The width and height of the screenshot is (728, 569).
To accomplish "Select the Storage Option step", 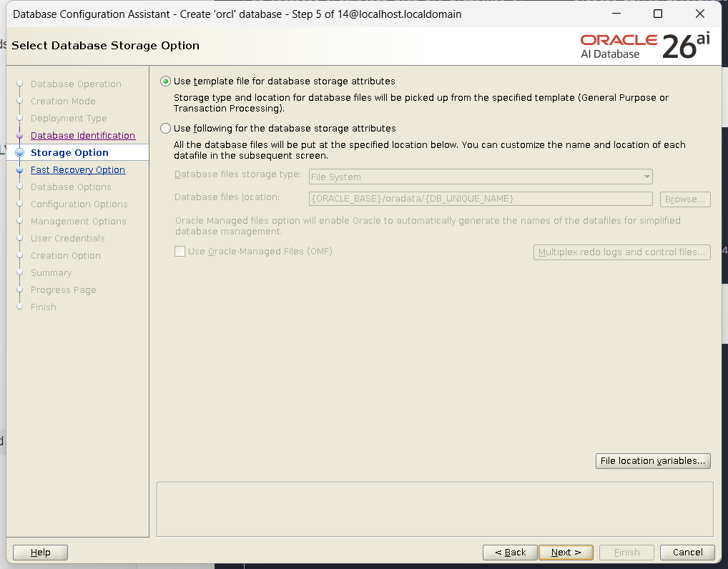I will pyautogui.click(x=69, y=153).
